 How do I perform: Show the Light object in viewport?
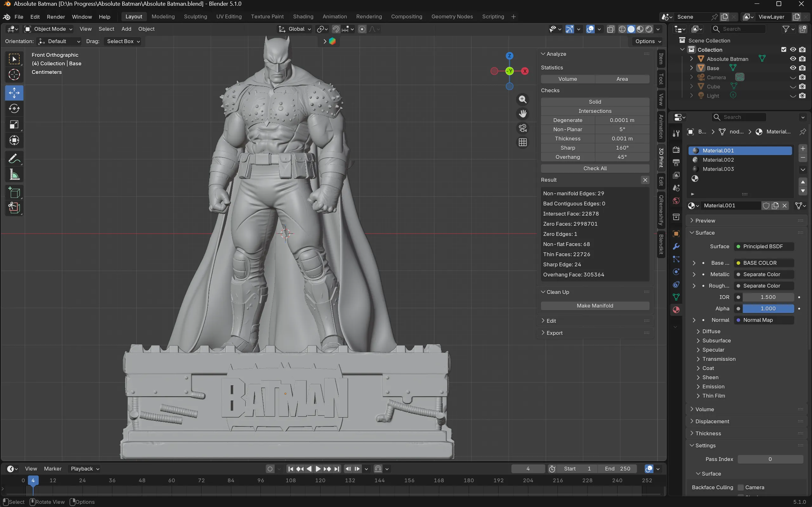coord(793,96)
